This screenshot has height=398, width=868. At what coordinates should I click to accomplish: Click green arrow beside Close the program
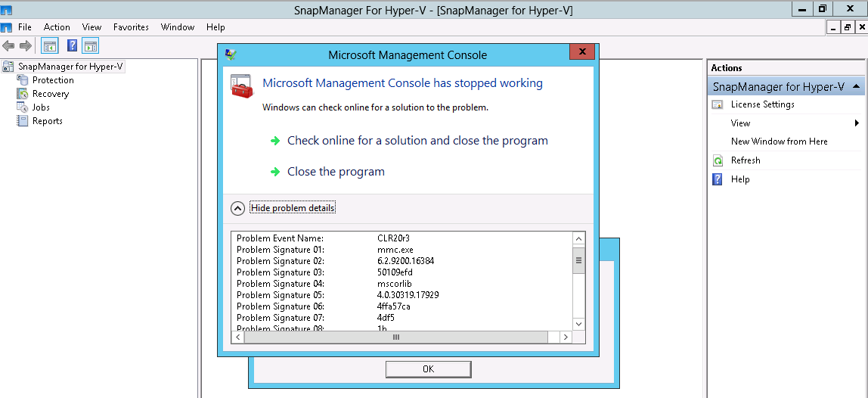(275, 172)
